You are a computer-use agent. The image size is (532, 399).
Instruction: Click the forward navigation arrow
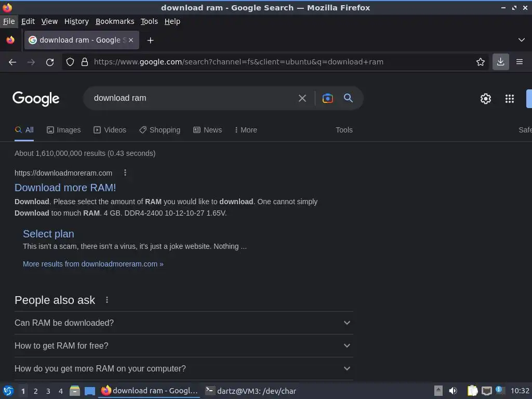tap(31, 62)
